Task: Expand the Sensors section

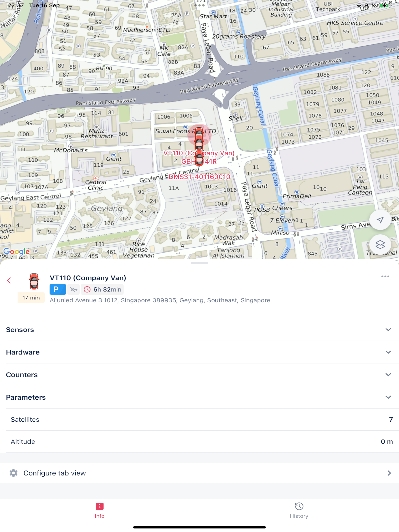Action: point(199,329)
